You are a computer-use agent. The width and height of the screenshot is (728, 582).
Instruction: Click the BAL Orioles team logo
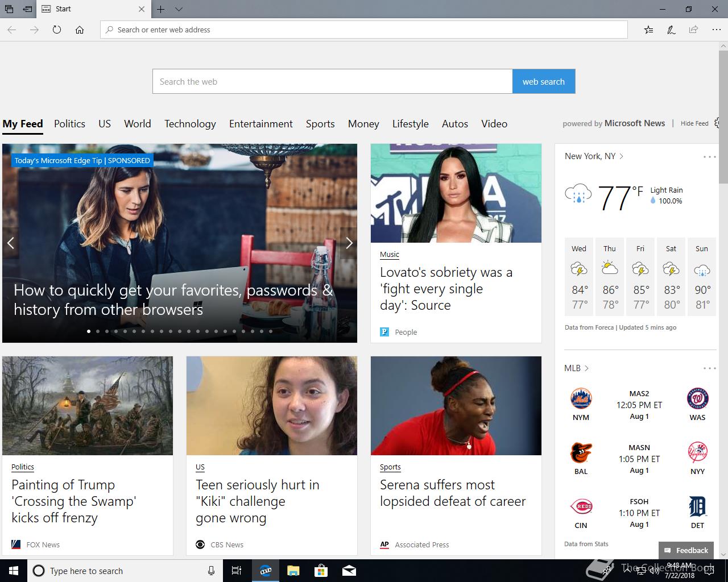tap(581, 452)
